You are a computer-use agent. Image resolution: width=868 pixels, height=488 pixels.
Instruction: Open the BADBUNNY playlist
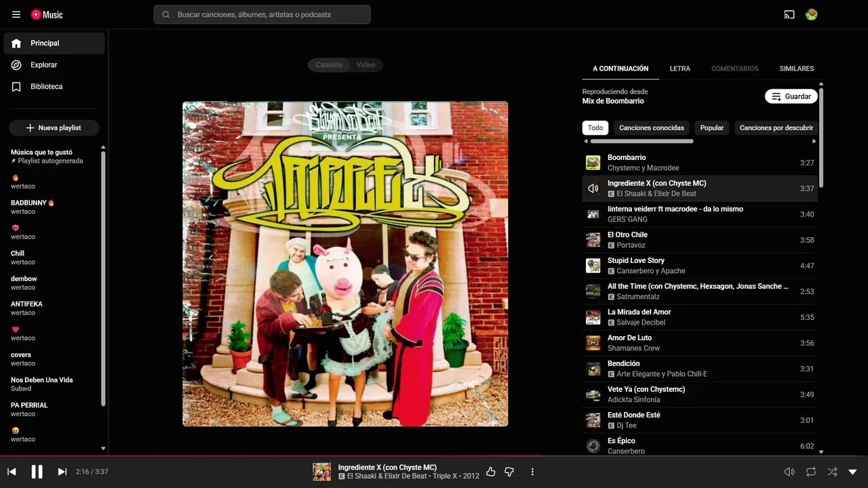54,207
